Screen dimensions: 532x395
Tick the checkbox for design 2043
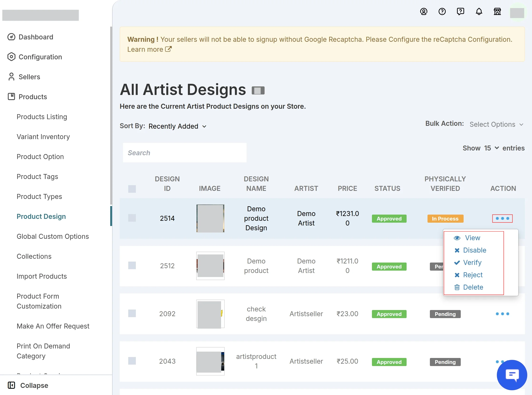[132, 361]
